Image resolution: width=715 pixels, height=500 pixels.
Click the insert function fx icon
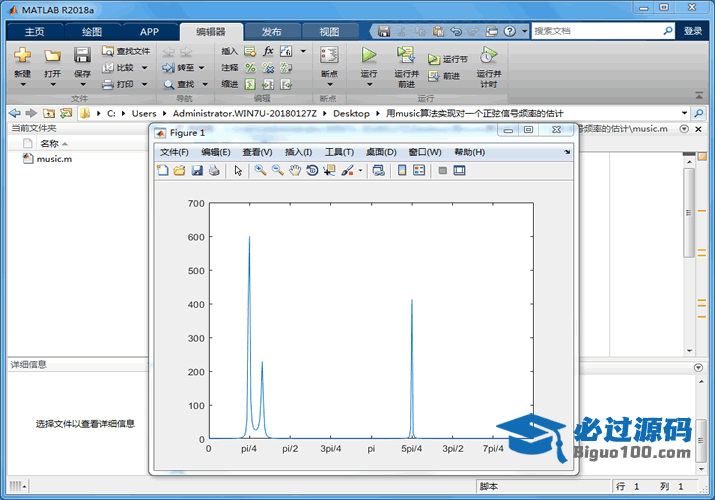pos(268,51)
